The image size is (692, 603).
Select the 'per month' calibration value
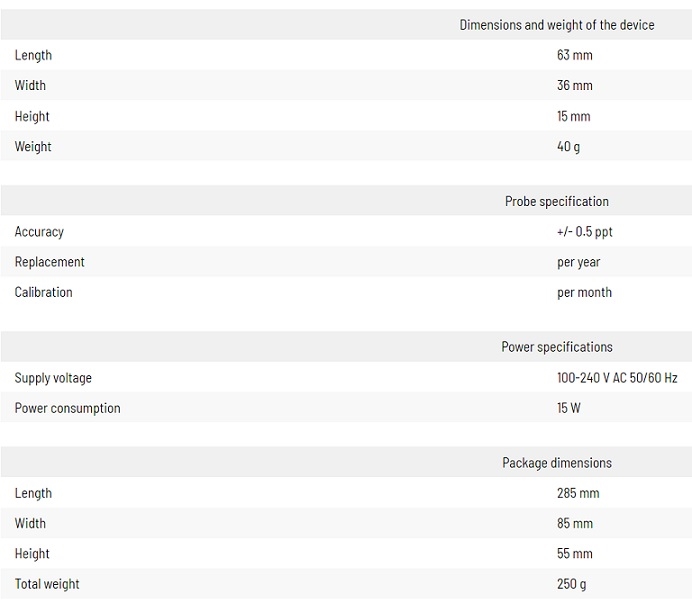point(584,293)
